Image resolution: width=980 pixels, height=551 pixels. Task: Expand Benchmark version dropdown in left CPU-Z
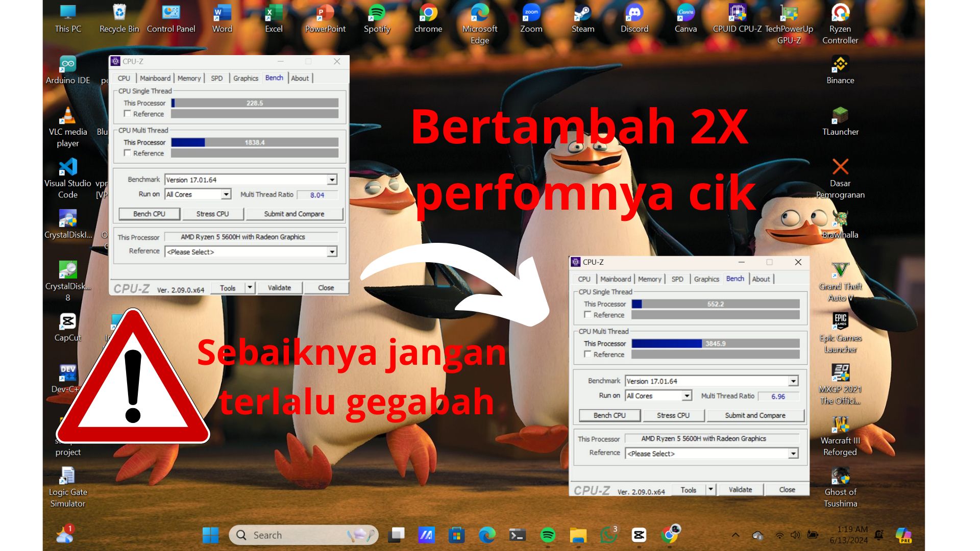click(x=332, y=180)
